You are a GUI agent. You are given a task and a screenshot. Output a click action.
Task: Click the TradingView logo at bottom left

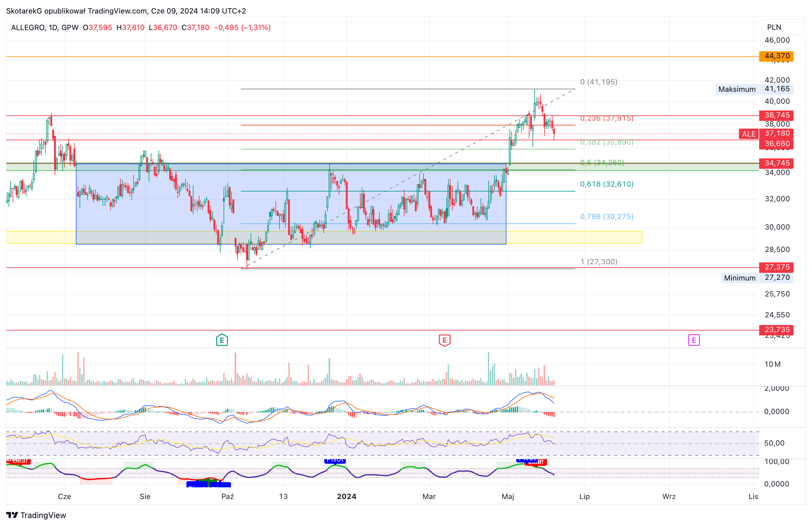pyautogui.click(x=36, y=515)
